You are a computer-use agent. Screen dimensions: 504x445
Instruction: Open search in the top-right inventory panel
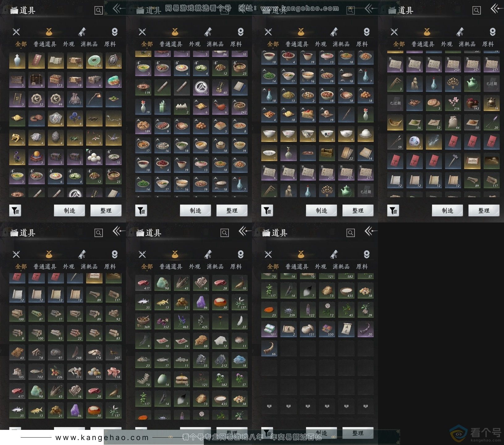point(477,11)
